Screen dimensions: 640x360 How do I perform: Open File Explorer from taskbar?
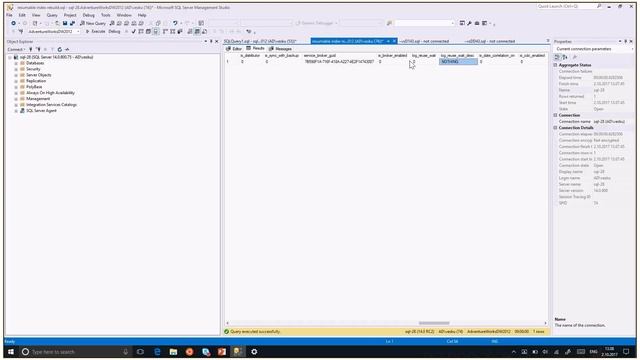173,351
